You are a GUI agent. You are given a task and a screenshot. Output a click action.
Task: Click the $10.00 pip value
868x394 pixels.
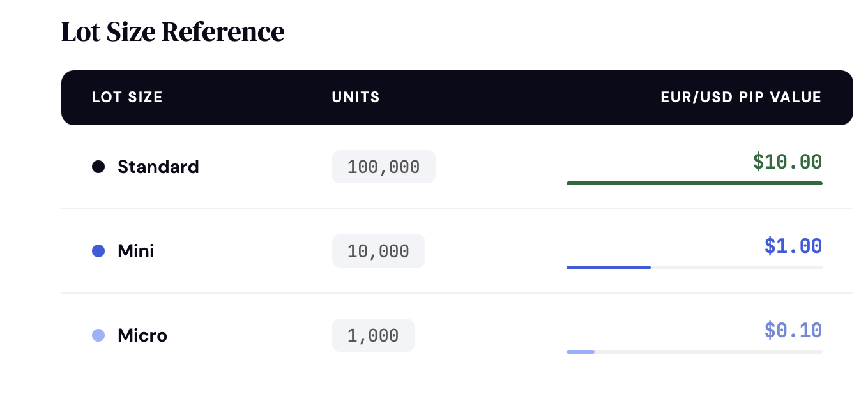coord(788,162)
